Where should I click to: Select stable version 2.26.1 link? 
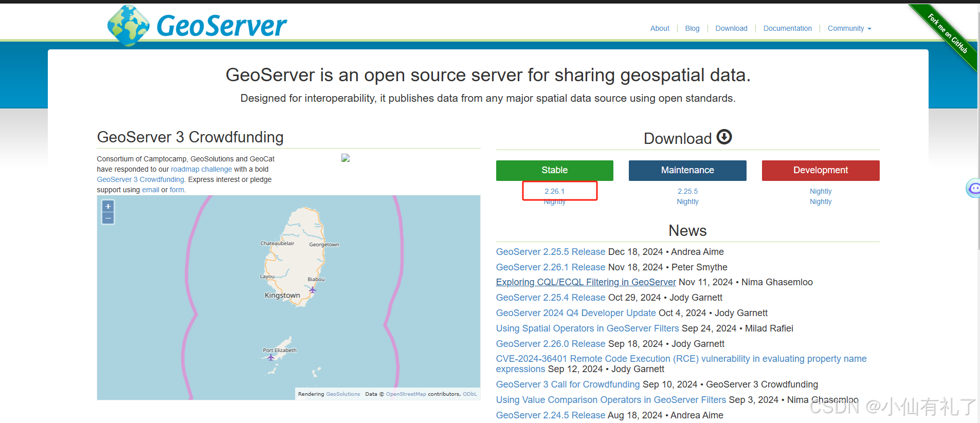[554, 191]
